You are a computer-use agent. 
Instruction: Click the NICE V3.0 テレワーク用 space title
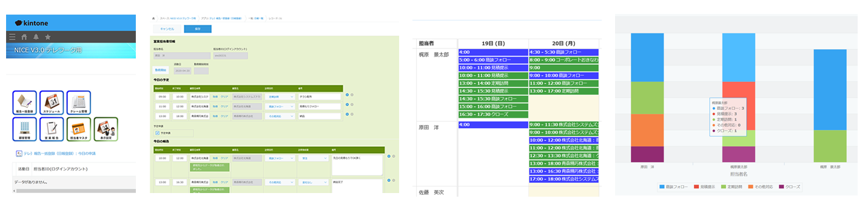(48, 50)
